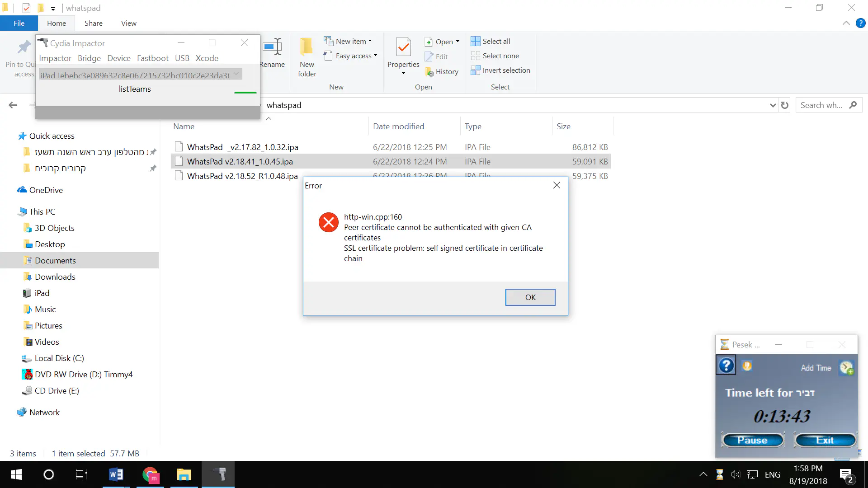Screen dimensions: 868x488
Task: Open the Xcode menu in Impactor
Action: pos(207,58)
